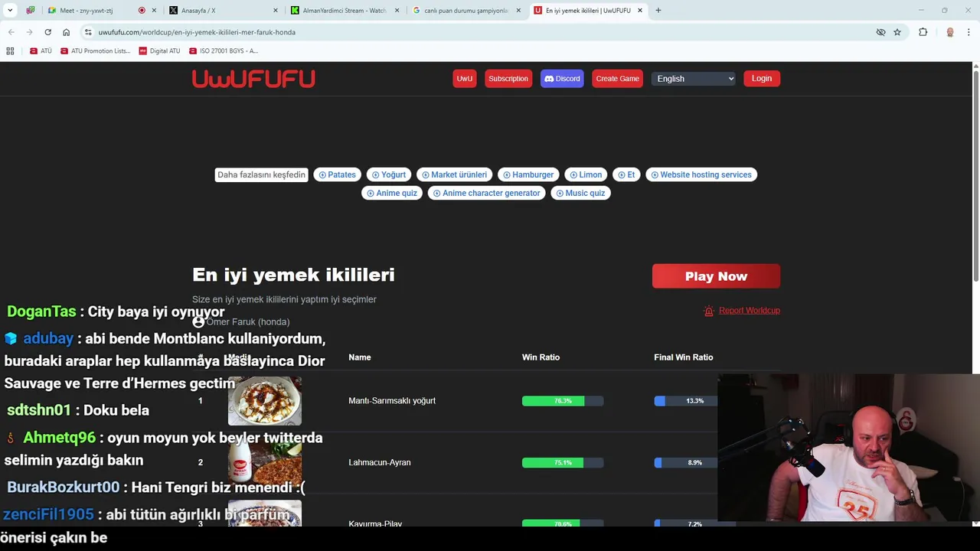The image size is (980, 551).
Task: Open a new browser tab
Action: (658, 11)
